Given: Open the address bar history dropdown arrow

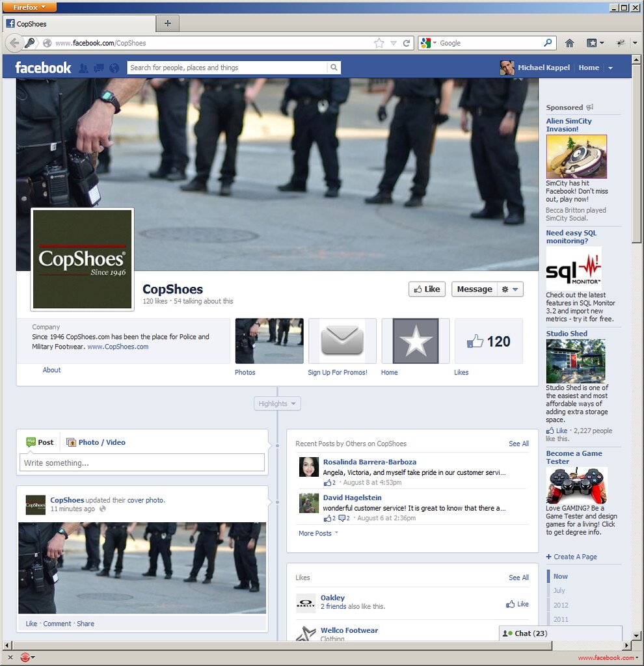Looking at the screenshot, I should click(x=394, y=43).
